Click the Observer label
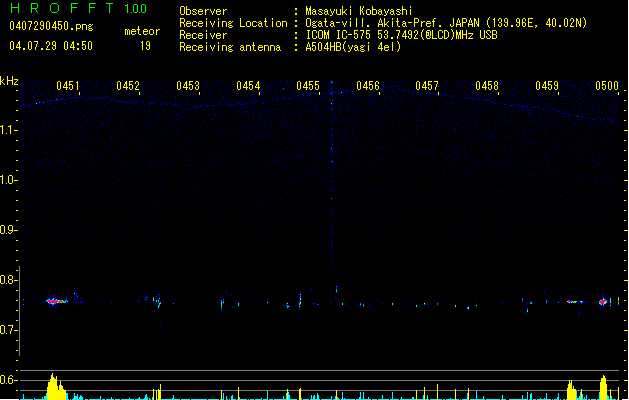Image resolution: width=629 pixels, height=400 pixels. [x=203, y=11]
